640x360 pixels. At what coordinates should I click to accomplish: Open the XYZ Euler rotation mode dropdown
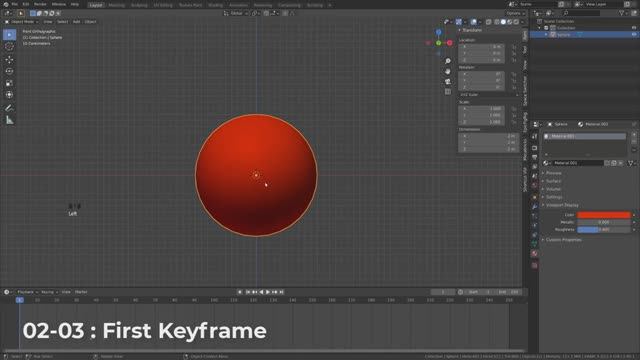click(x=489, y=95)
